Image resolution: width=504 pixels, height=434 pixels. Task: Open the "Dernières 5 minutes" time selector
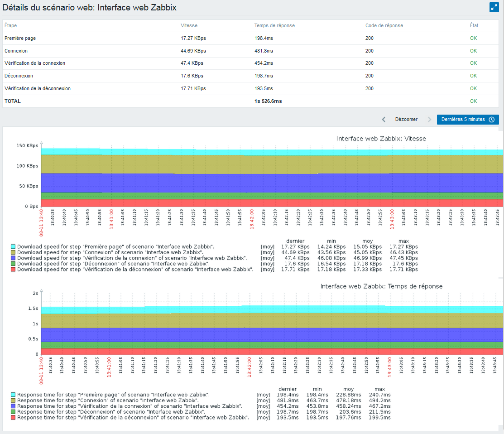point(468,119)
